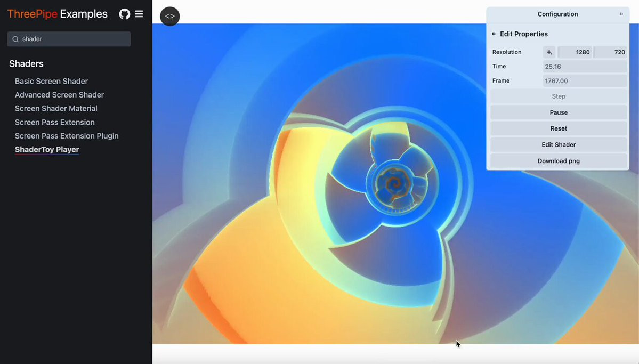The height and width of the screenshot is (364, 639).
Task: Click the ThreePipe Examples title
Action: [x=58, y=14]
